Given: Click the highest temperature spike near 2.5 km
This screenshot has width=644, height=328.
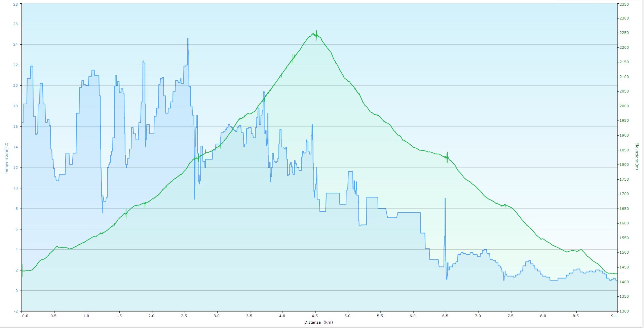Looking at the screenshot, I should (x=188, y=39).
